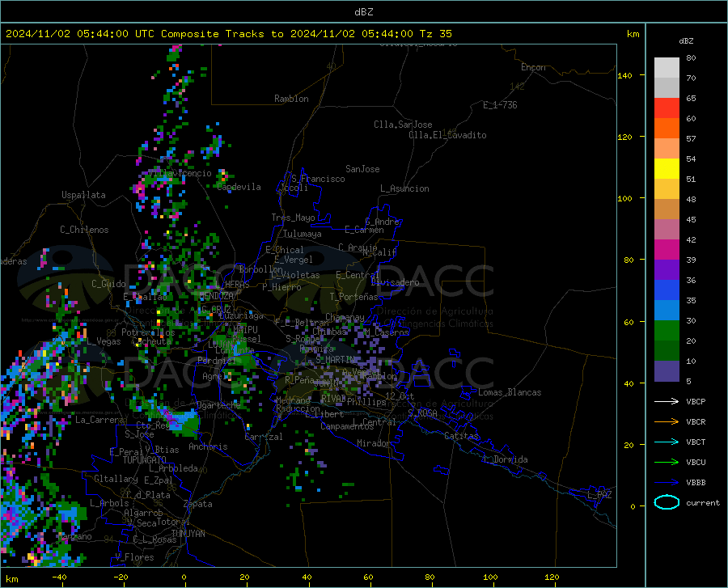Click the -40 km horizontal axis tick

(59, 577)
